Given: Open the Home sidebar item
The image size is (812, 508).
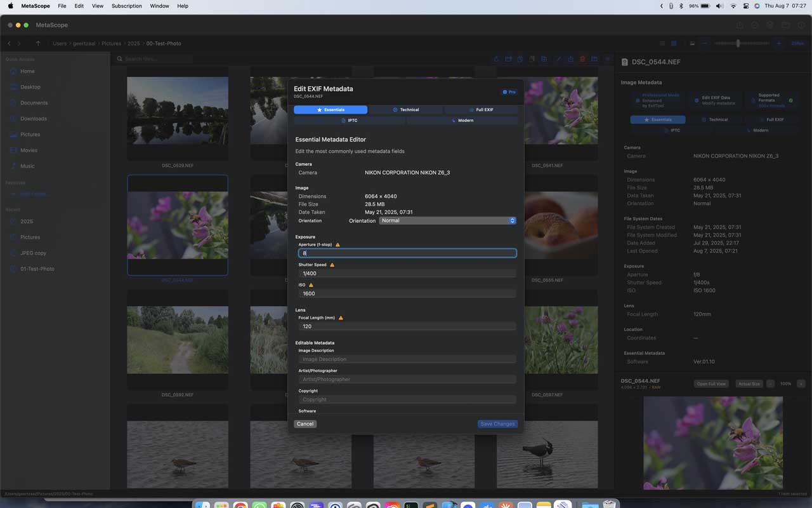Looking at the screenshot, I should pyautogui.click(x=27, y=71).
